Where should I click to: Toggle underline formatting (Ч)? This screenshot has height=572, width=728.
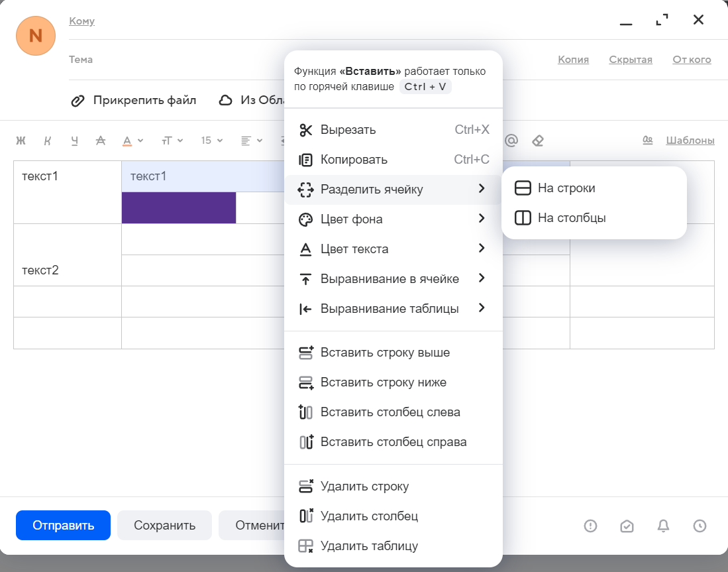[x=74, y=141]
